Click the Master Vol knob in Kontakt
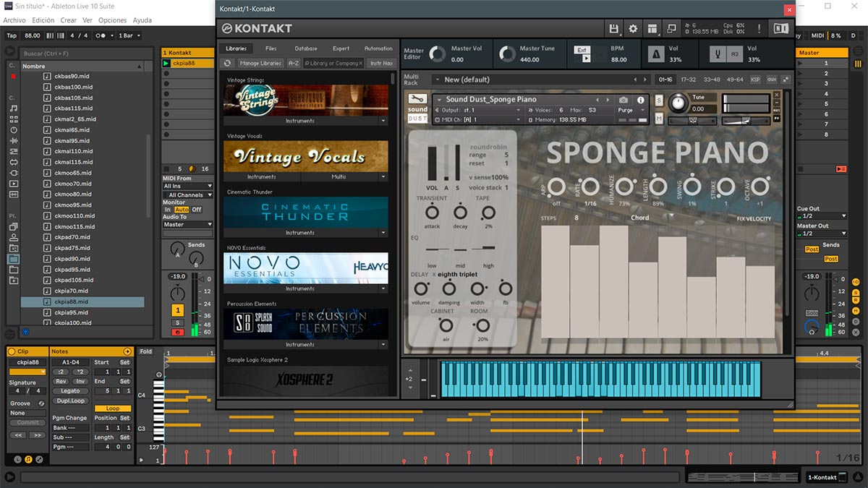 click(x=437, y=54)
